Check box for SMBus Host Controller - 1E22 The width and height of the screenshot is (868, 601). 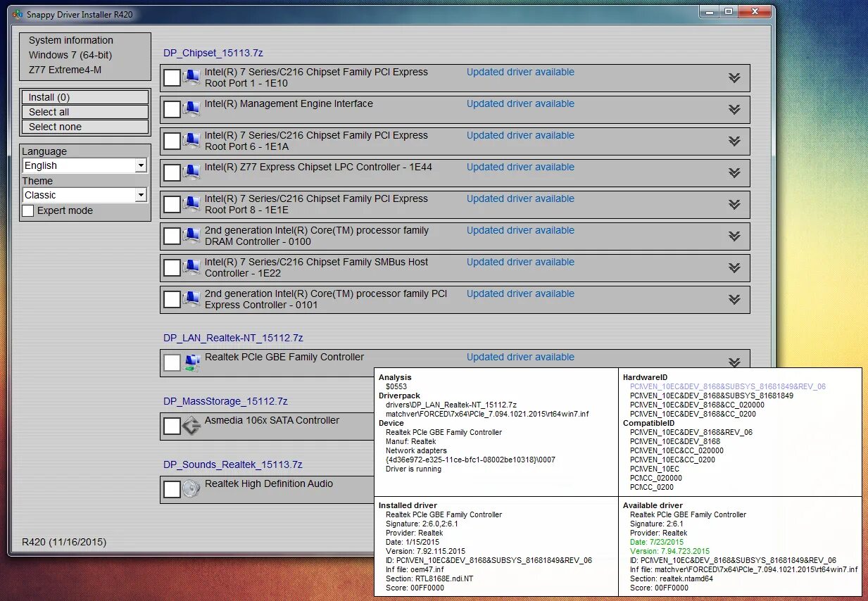[x=172, y=267]
